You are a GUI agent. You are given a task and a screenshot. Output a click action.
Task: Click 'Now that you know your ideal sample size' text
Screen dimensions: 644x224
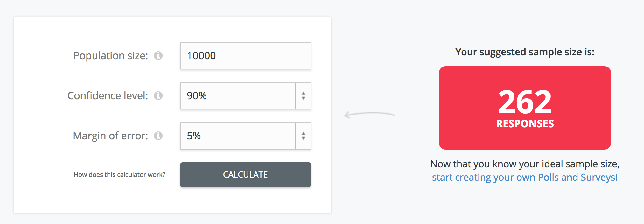click(x=525, y=164)
